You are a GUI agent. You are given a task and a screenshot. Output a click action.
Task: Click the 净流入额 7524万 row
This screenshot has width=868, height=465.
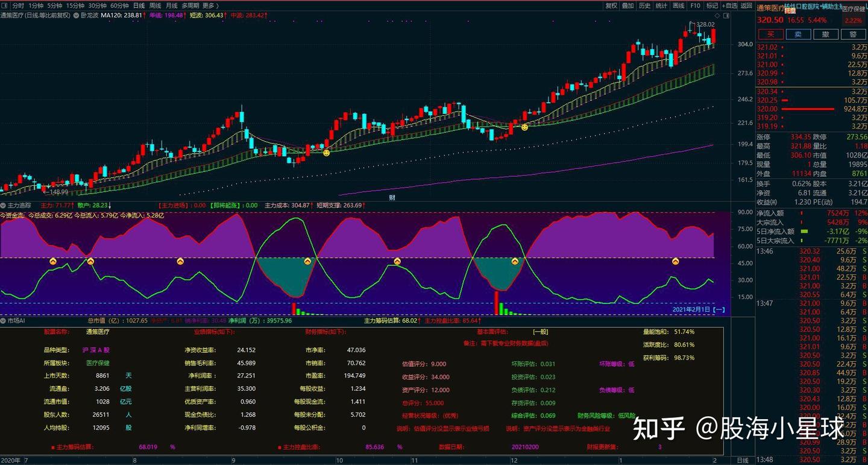click(811, 213)
